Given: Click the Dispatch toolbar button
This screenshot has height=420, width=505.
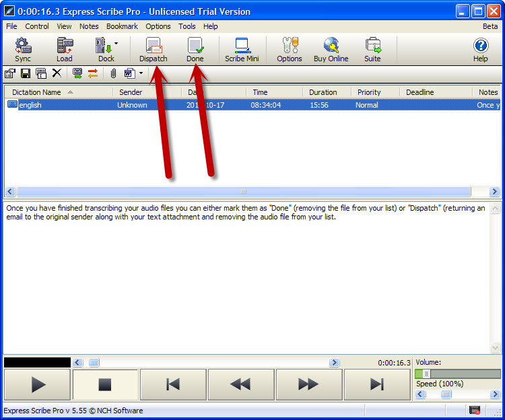Looking at the screenshot, I should 154,50.
